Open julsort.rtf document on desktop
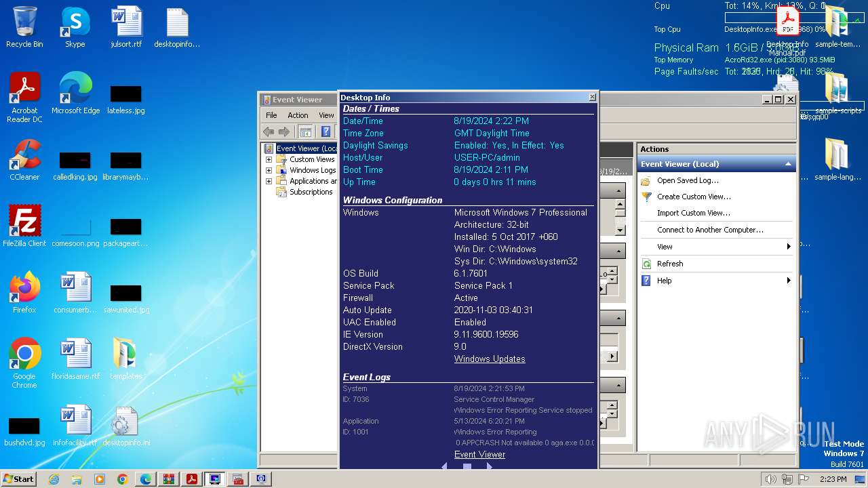Screen dimensions: 868x488 126,27
